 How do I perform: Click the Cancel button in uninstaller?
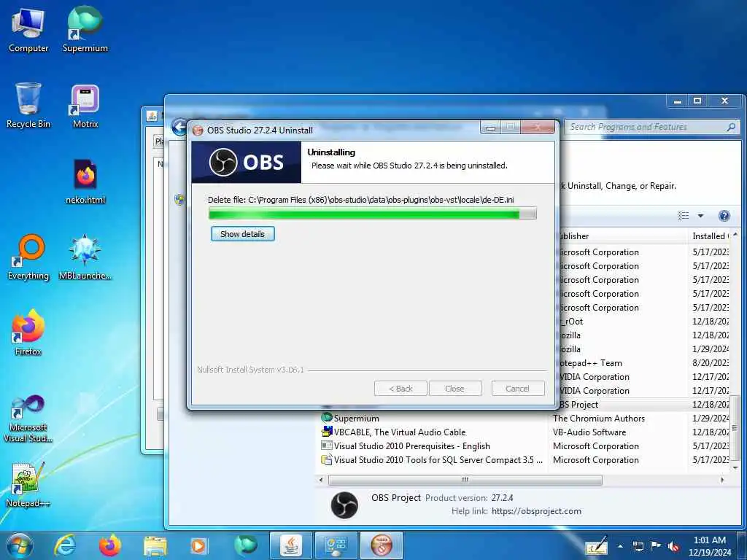pyautogui.click(x=517, y=389)
